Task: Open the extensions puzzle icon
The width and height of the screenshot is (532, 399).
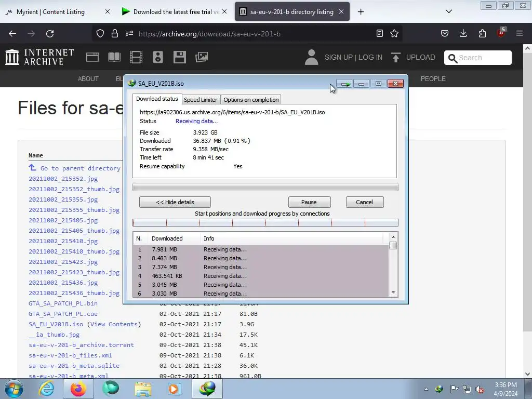Action: [482, 33]
